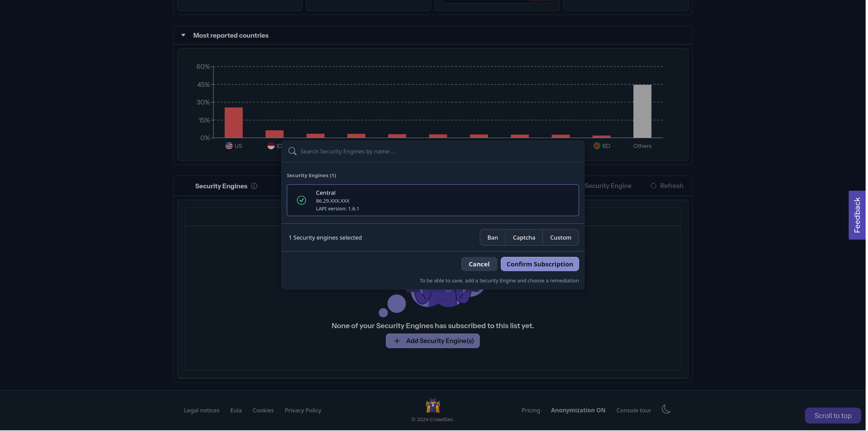Collapse the Most reported countries section
868x431 pixels.
pos(183,35)
